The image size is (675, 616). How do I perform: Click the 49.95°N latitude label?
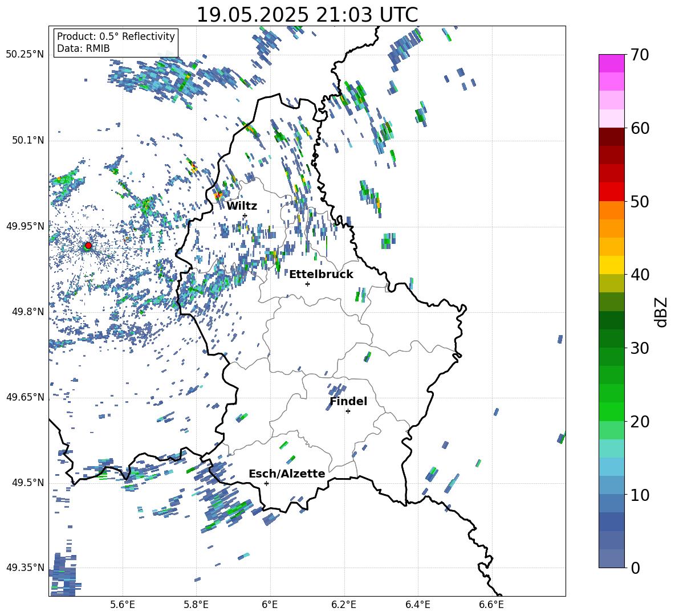point(25,226)
